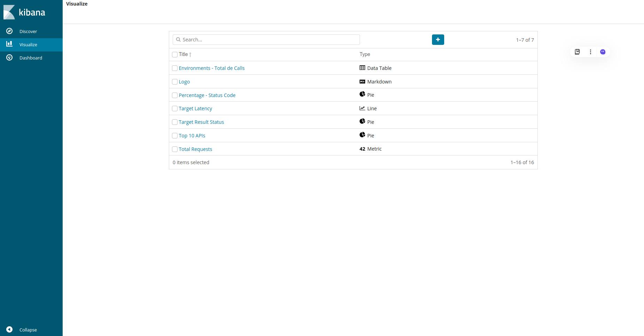The width and height of the screenshot is (644, 336).
Task: Open the Top 10 APIs visualization
Action: pyautogui.click(x=192, y=136)
